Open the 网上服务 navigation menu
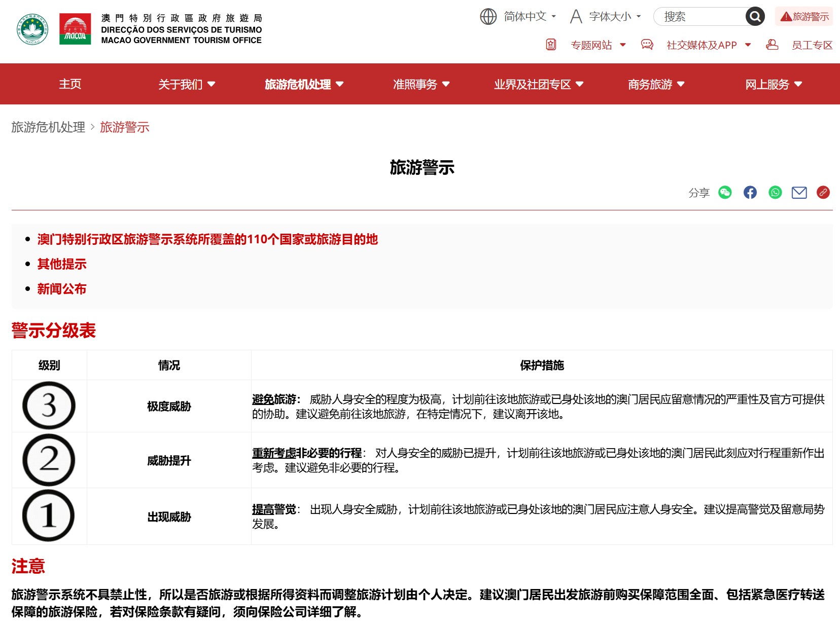This screenshot has height=625, width=840. [x=773, y=84]
